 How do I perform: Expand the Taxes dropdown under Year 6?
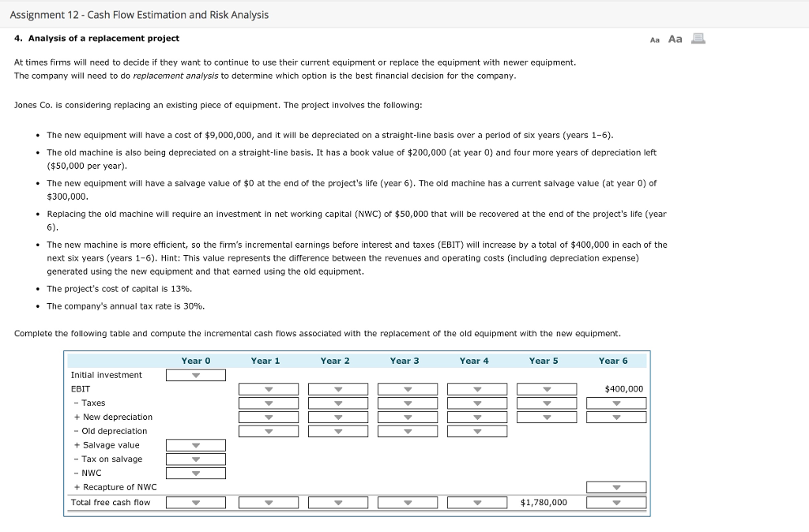point(615,403)
